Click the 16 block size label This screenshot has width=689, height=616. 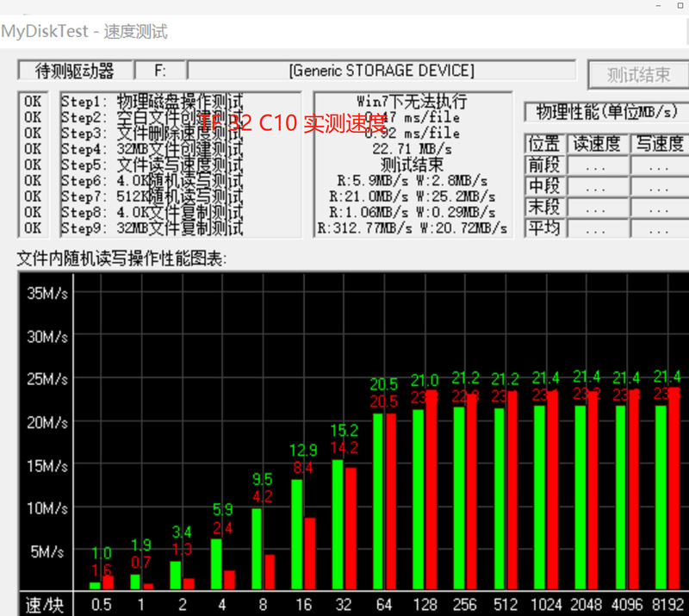click(303, 605)
